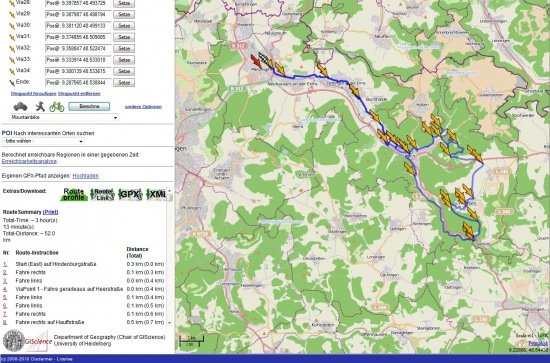
Task: Open the Mountainbike route type dropdown
Action: click(64, 117)
